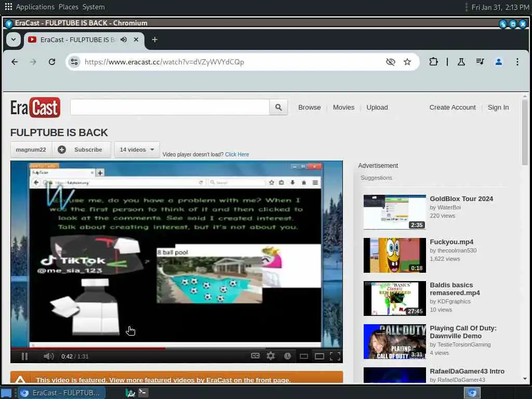Expand the tab search dropdown

pyautogui.click(x=13, y=39)
